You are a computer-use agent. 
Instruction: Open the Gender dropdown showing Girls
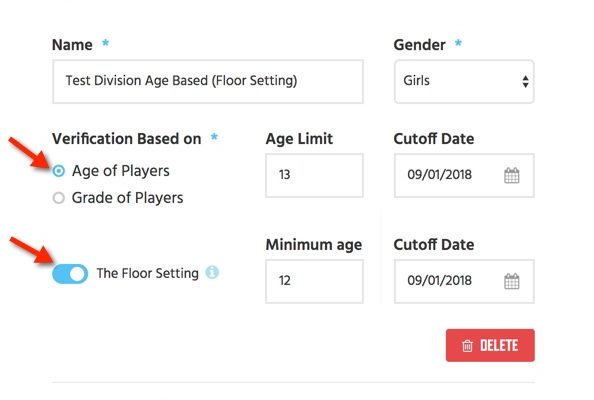(x=464, y=81)
